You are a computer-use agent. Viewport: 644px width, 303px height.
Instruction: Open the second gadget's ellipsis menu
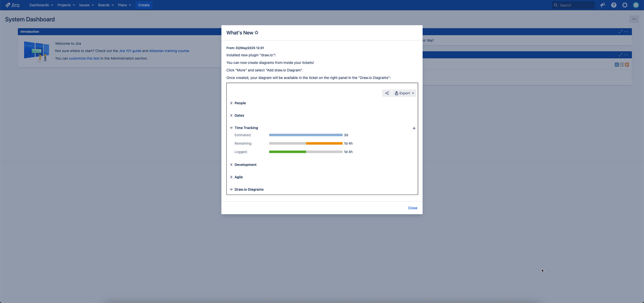pyautogui.click(x=626, y=55)
